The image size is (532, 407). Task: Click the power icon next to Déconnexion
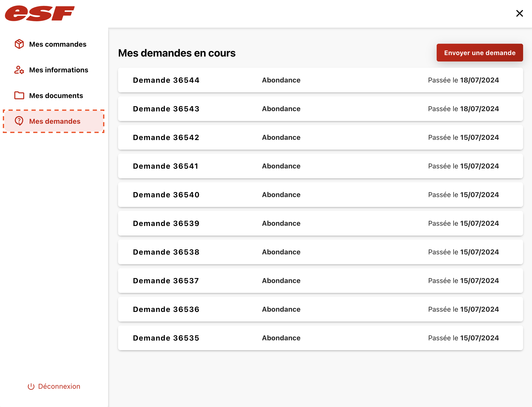click(31, 387)
